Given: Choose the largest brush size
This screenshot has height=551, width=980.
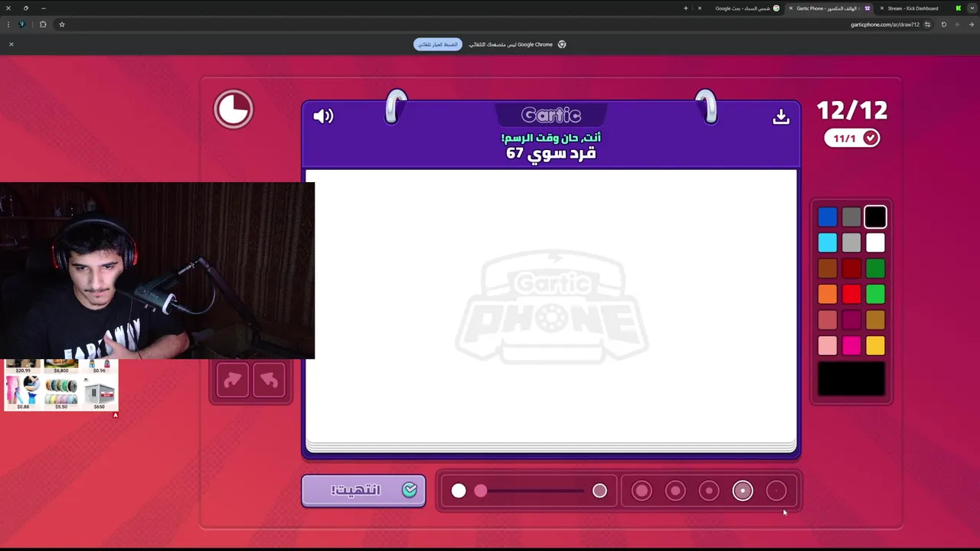Looking at the screenshot, I should click(642, 491).
